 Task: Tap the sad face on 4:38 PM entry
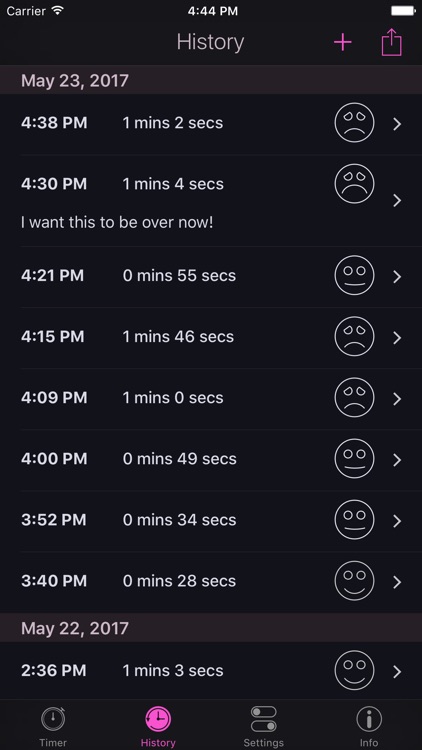coord(354,123)
